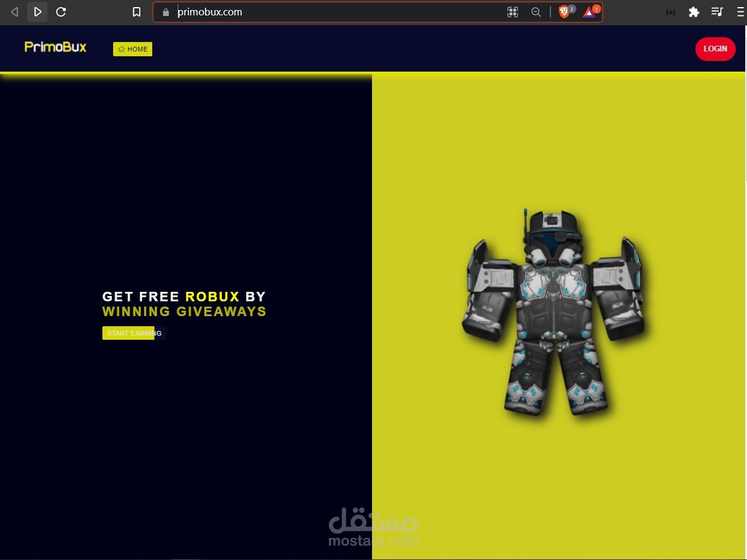Go forward with the forward arrow
The height and width of the screenshot is (560, 747).
coord(37,12)
